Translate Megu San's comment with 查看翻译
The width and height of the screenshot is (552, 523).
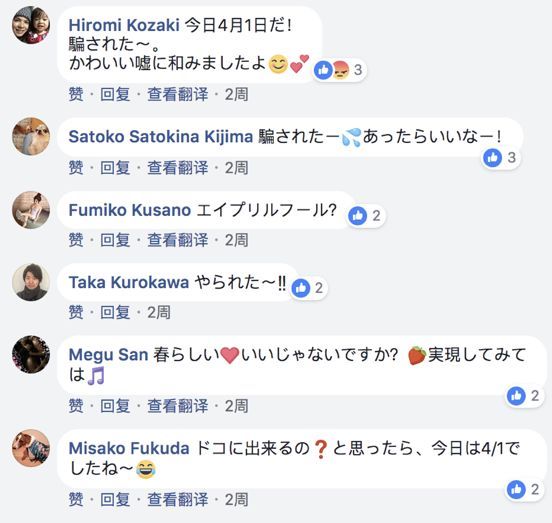click(x=177, y=406)
